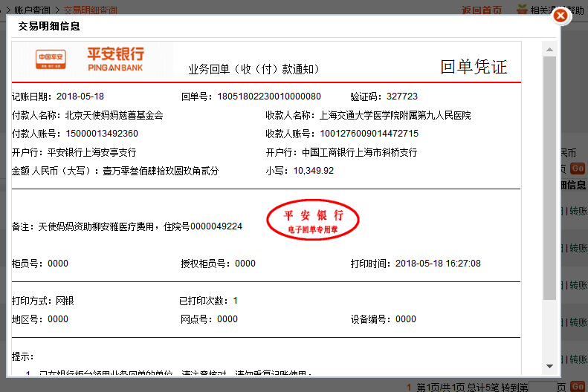Click the 业务回单（收（付）款通知） title
588x392 pixels.
pos(254,69)
